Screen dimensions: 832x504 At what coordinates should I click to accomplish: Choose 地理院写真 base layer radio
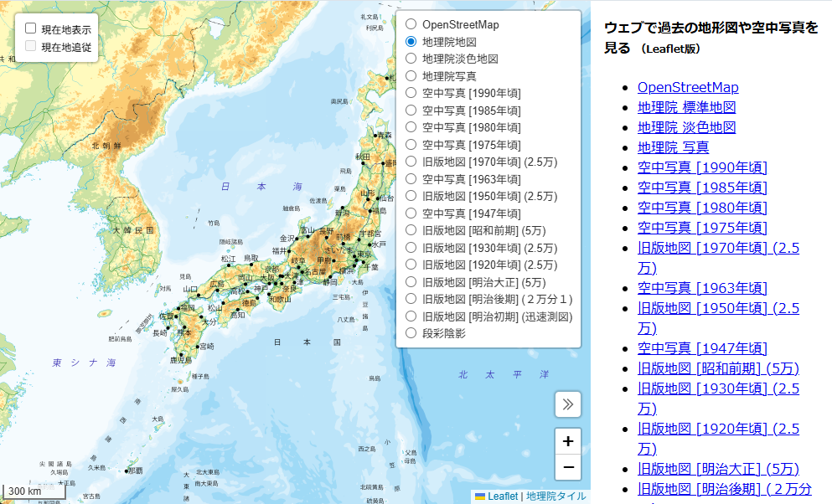tap(411, 75)
